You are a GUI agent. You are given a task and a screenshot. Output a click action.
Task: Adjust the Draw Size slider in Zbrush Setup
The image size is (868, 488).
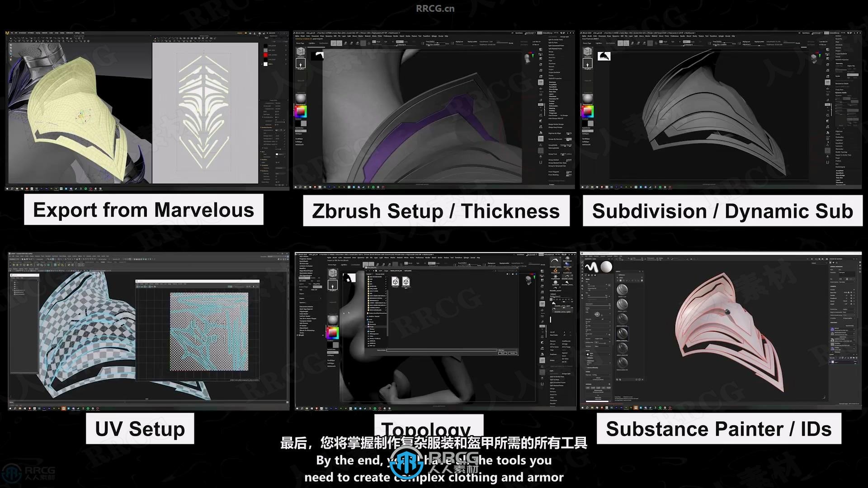437,44
